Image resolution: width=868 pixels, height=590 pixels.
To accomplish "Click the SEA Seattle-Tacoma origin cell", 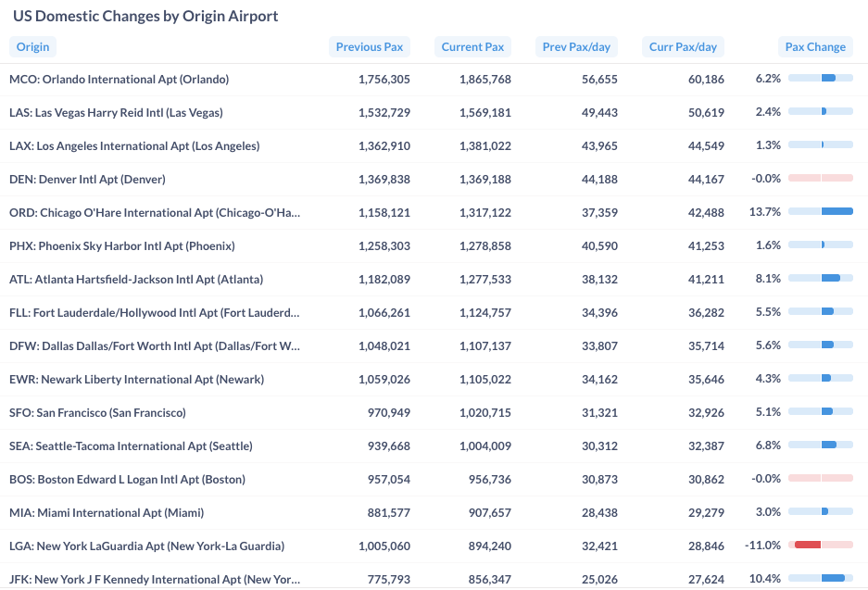I will (131, 446).
